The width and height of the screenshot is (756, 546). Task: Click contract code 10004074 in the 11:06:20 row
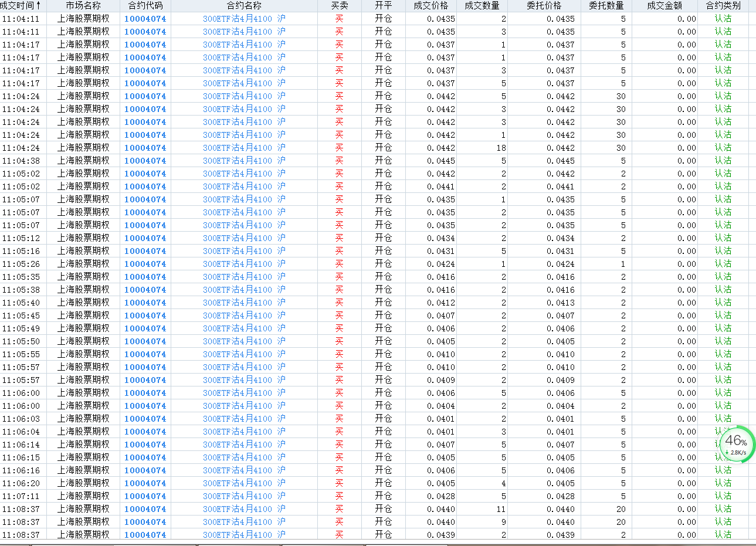[x=145, y=483]
